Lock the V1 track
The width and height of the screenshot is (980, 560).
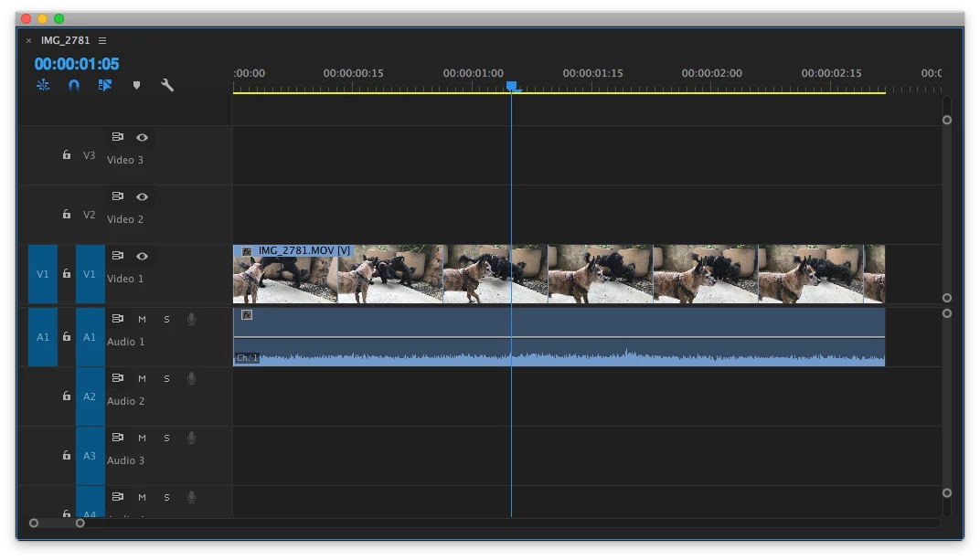pos(66,273)
